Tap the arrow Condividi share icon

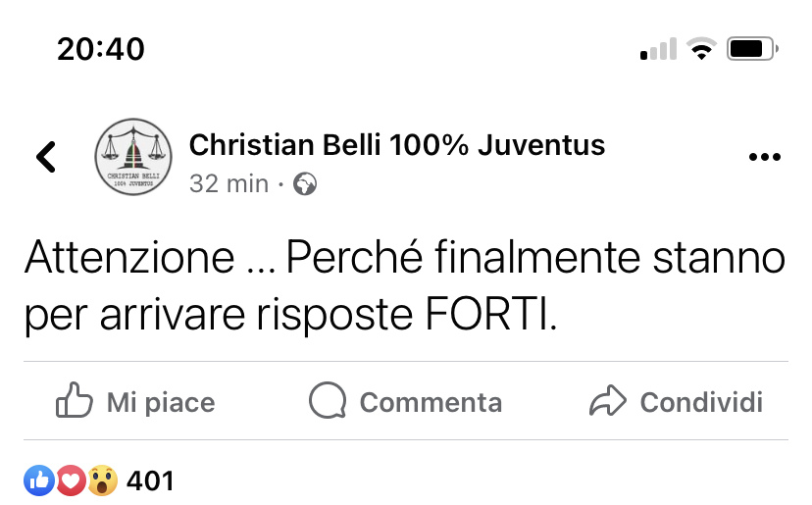[608, 400]
